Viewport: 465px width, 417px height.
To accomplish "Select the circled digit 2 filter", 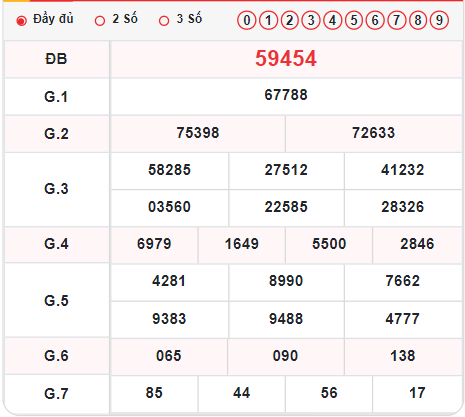I will [289, 20].
